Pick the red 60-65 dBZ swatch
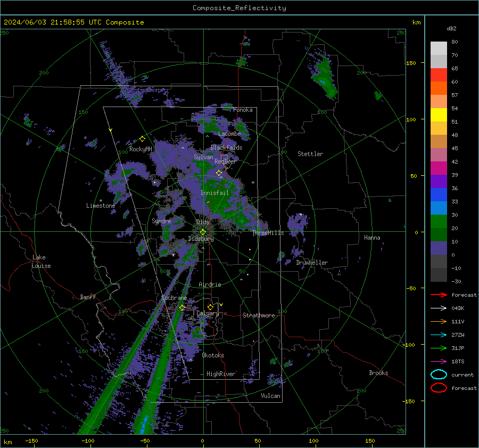The height and width of the screenshot is (448, 479). coord(439,75)
